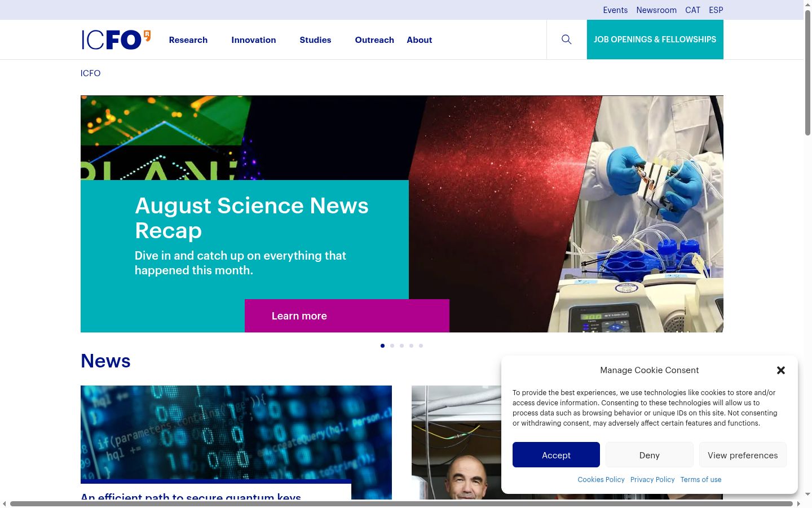Select the third carousel dot
This screenshot has width=812, height=508.
401,345
